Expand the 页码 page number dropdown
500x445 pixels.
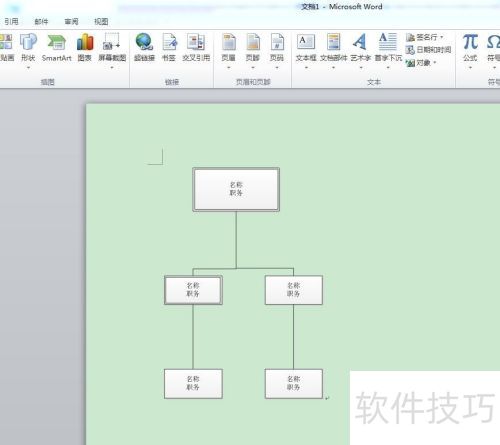point(277,68)
